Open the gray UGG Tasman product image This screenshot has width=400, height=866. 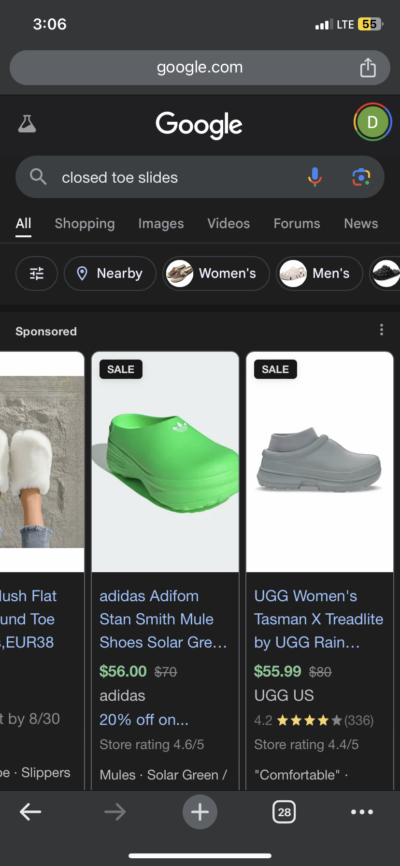[x=319, y=462]
